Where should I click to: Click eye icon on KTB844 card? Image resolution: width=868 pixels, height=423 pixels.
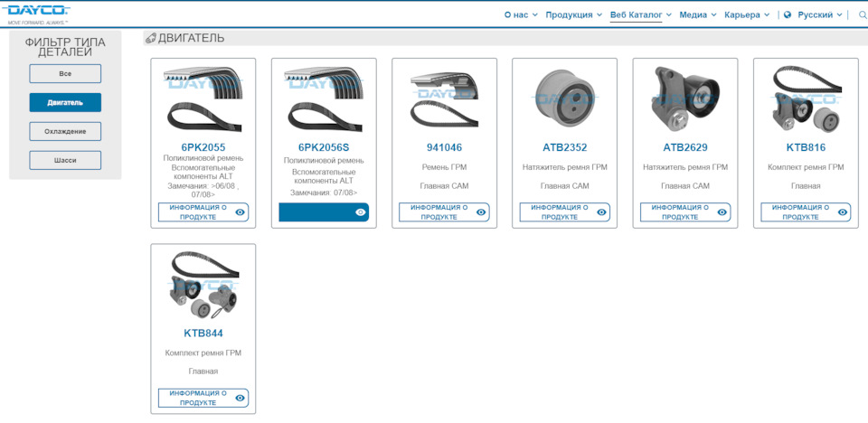[x=240, y=398]
